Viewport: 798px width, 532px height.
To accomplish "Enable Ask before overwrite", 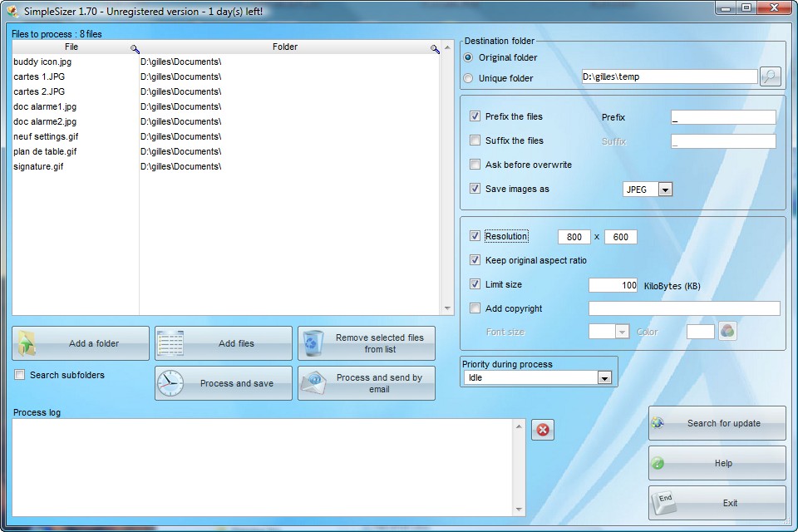I will 475,165.
